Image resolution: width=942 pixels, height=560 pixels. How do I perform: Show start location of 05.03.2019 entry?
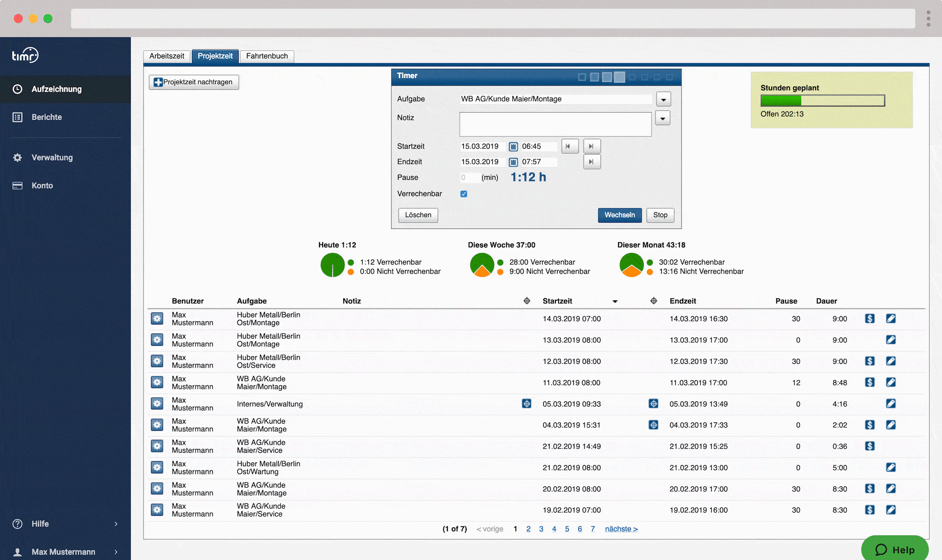(x=527, y=404)
